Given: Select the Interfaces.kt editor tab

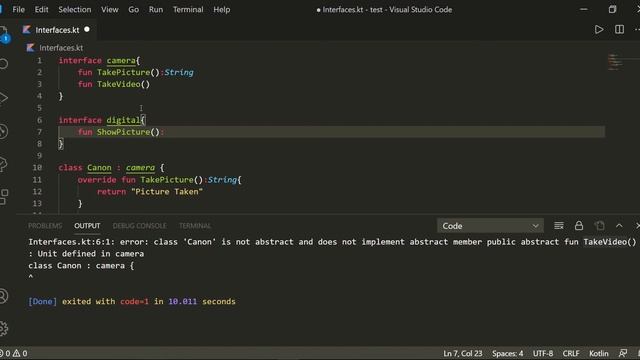Looking at the screenshot, I should [x=56, y=30].
